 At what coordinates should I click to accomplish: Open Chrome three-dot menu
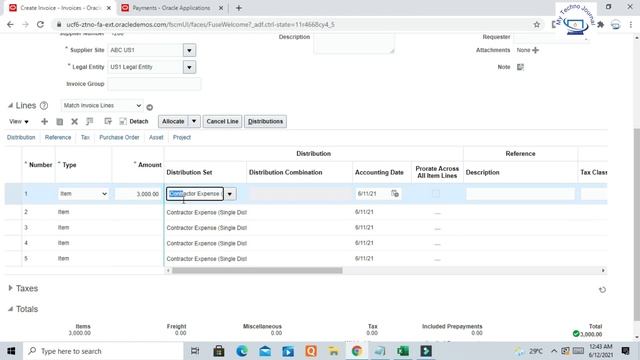click(x=631, y=24)
